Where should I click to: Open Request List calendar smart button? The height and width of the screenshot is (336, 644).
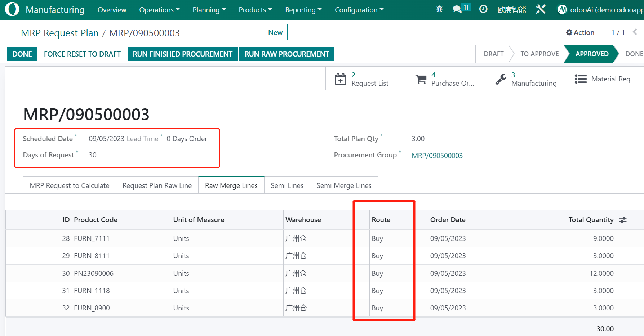coord(365,79)
